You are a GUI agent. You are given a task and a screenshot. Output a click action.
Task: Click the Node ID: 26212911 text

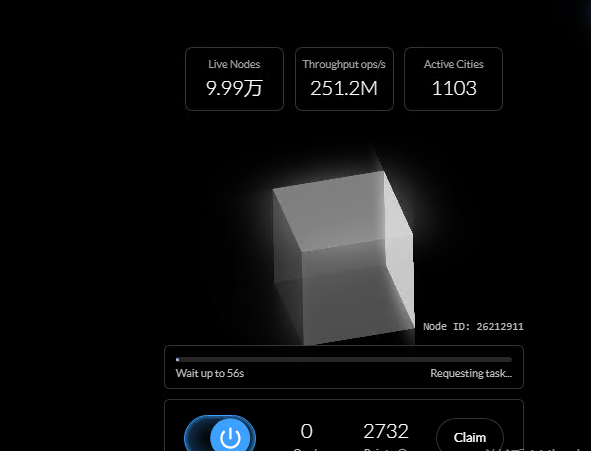(x=473, y=326)
